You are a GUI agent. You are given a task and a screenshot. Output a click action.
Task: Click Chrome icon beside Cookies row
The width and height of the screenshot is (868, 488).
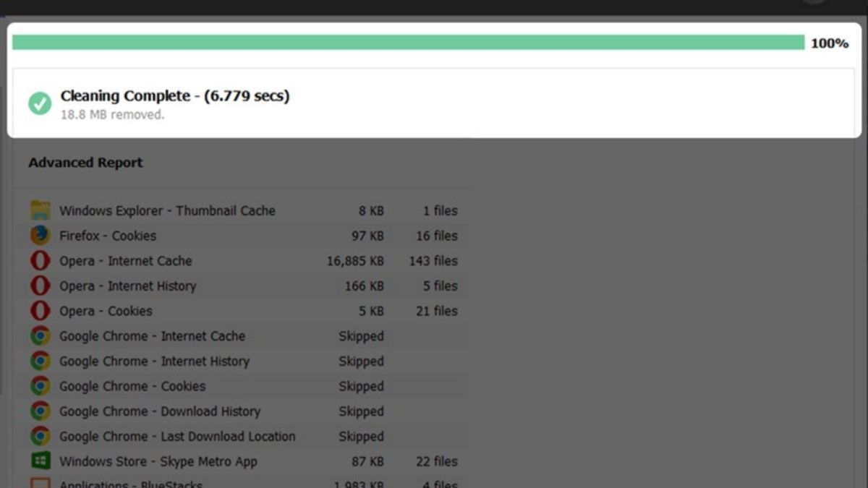click(x=41, y=386)
